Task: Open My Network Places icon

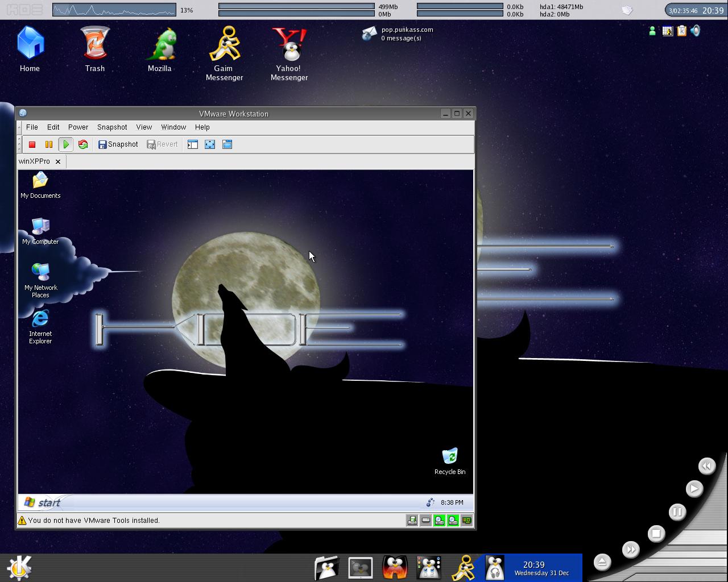Action: [x=40, y=280]
